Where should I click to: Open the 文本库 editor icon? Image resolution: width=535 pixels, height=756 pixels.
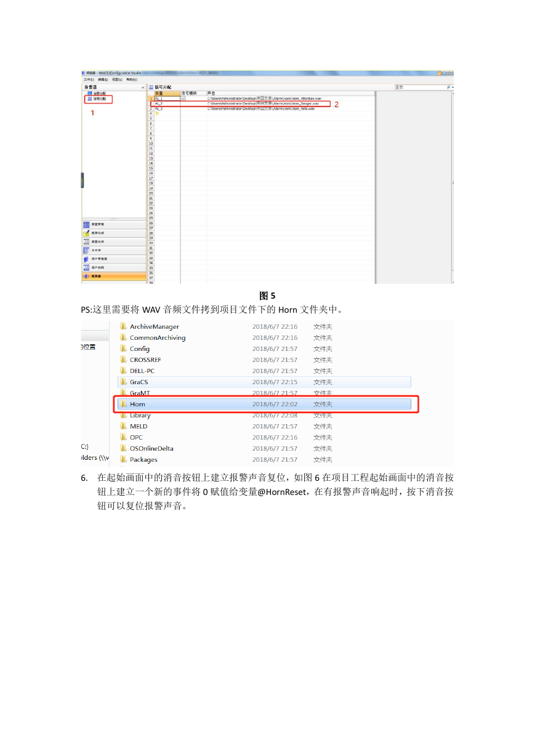(86, 251)
